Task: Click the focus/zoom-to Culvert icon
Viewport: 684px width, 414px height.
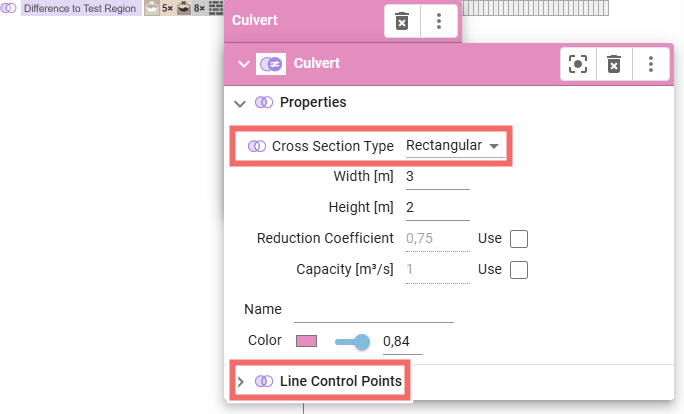Action: tap(578, 64)
